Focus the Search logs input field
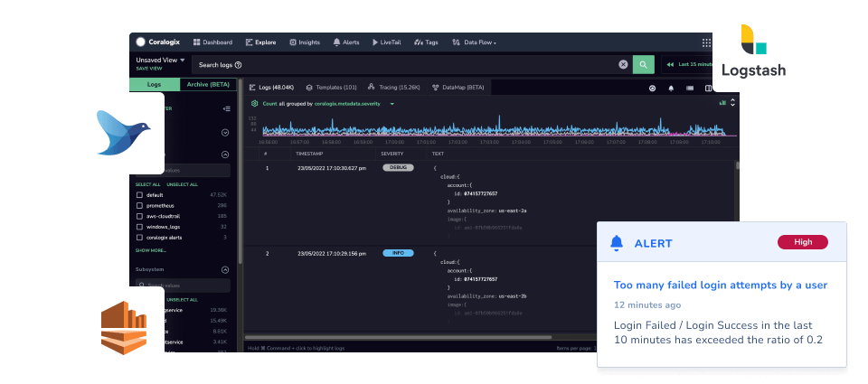This screenshot has width=868, height=384. click(412, 65)
